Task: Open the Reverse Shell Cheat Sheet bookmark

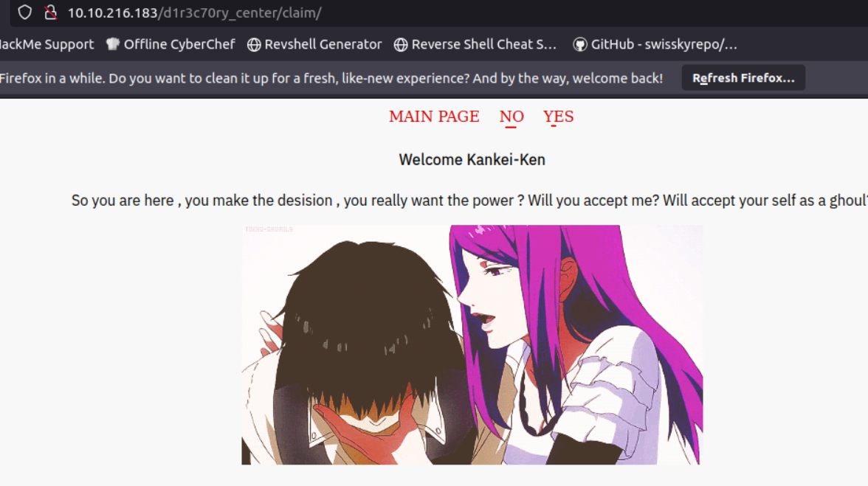Action: 475,44
